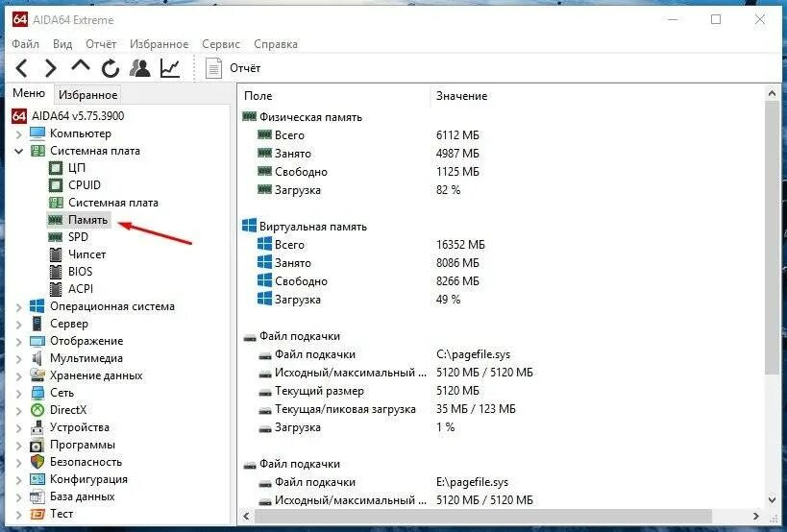The height and width of the screenshot is (532, 787).
Task: Click the up-level arrow toolbar icon
Action: 81,65
